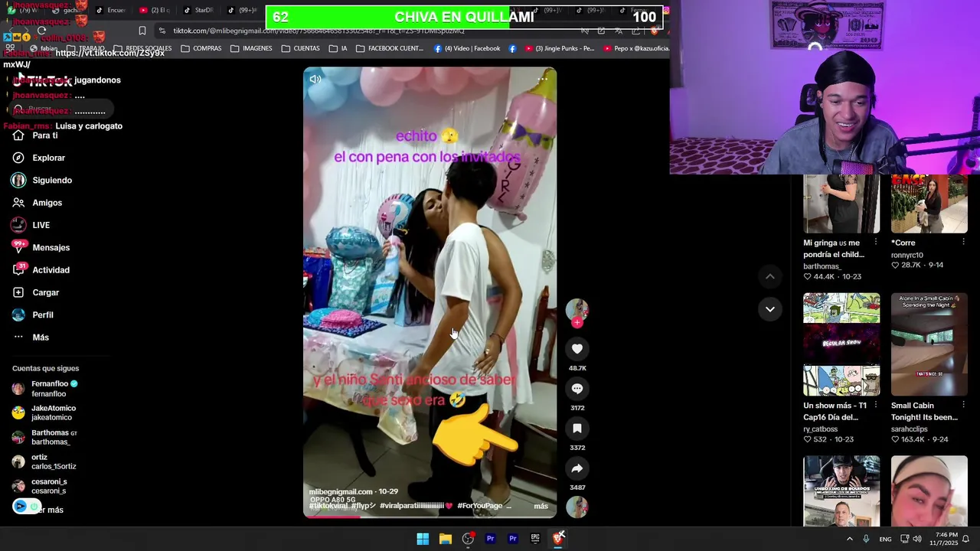Open the '(4) Video | Facebook' bookmark
The image size is (980, 551).
467,48
